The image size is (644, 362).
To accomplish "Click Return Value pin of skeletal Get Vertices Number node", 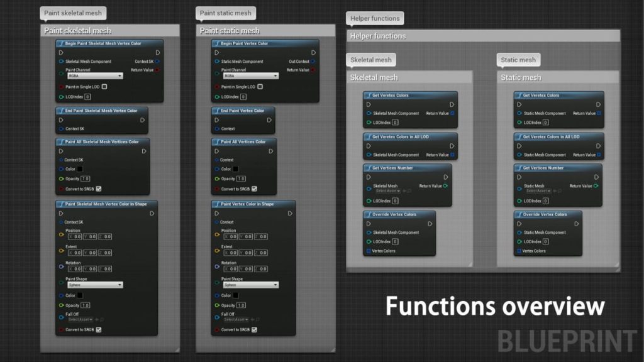I will (446, 186).
